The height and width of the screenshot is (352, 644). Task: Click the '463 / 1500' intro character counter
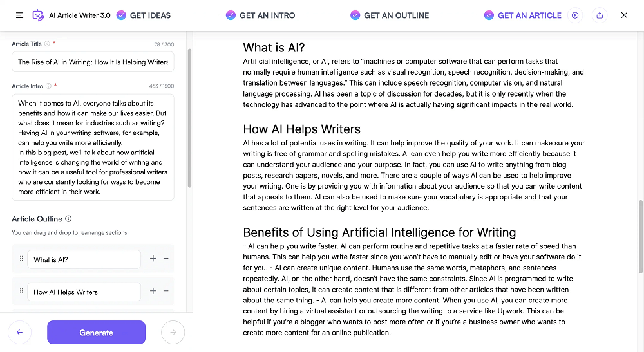(x=162, y=86)
